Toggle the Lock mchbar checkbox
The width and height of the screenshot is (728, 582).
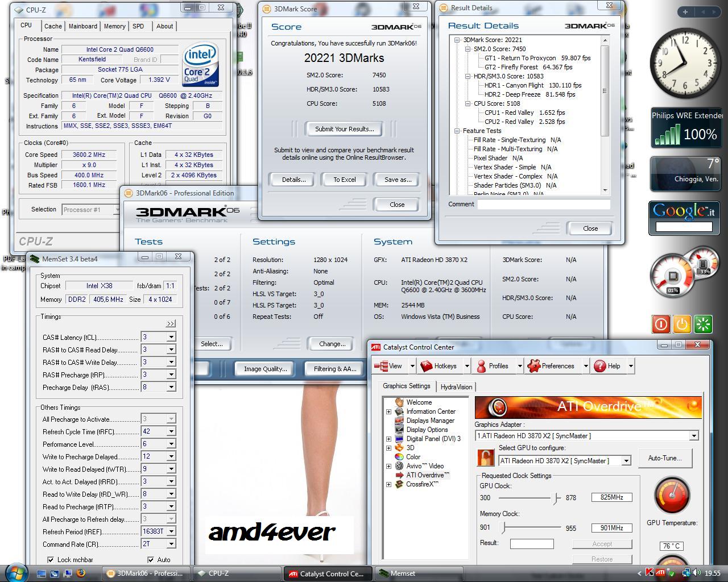(51, 560)
